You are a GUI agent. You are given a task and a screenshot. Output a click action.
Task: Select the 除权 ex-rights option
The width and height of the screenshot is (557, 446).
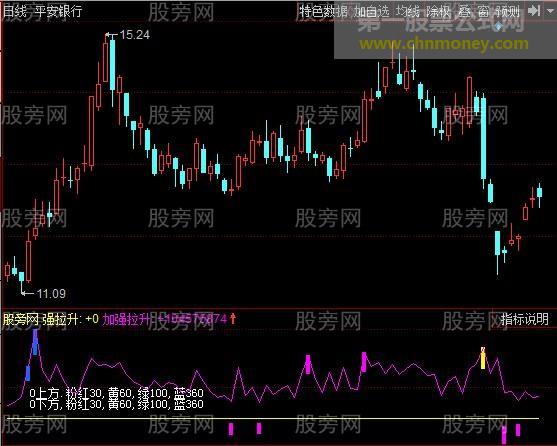point(438,12)
